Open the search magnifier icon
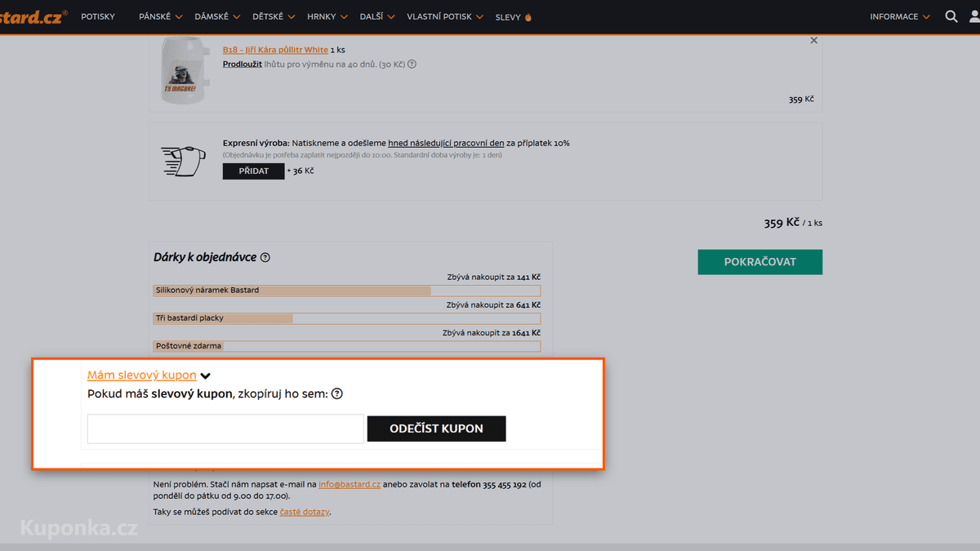Viewport: 980px width, 551px height. point(951,16)
